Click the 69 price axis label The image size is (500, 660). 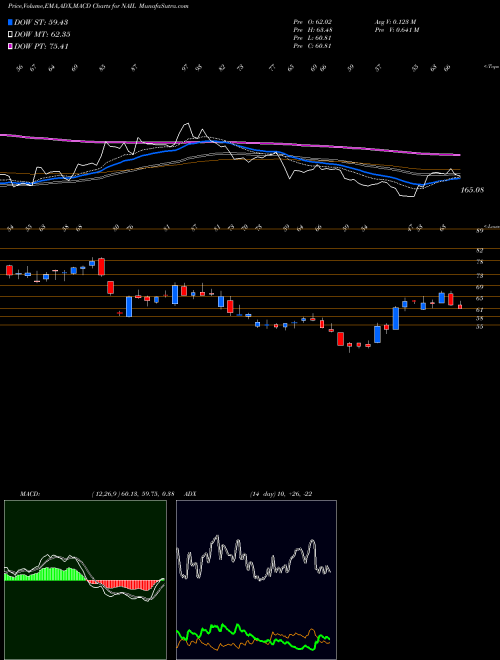pos(479,287)
